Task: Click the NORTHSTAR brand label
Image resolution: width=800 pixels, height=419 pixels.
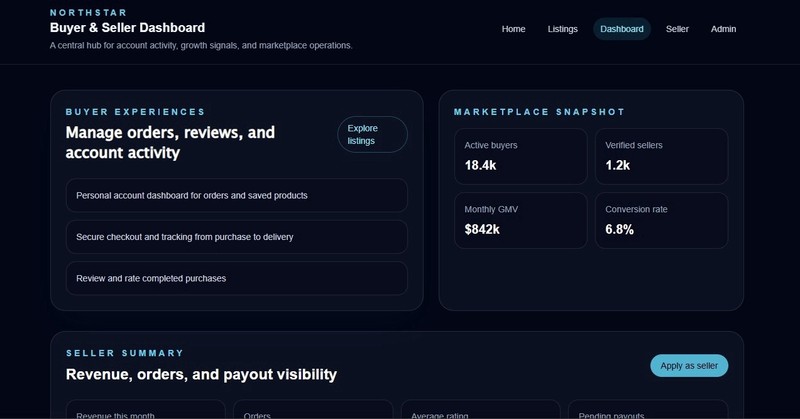Action: (x=88, y=13)
